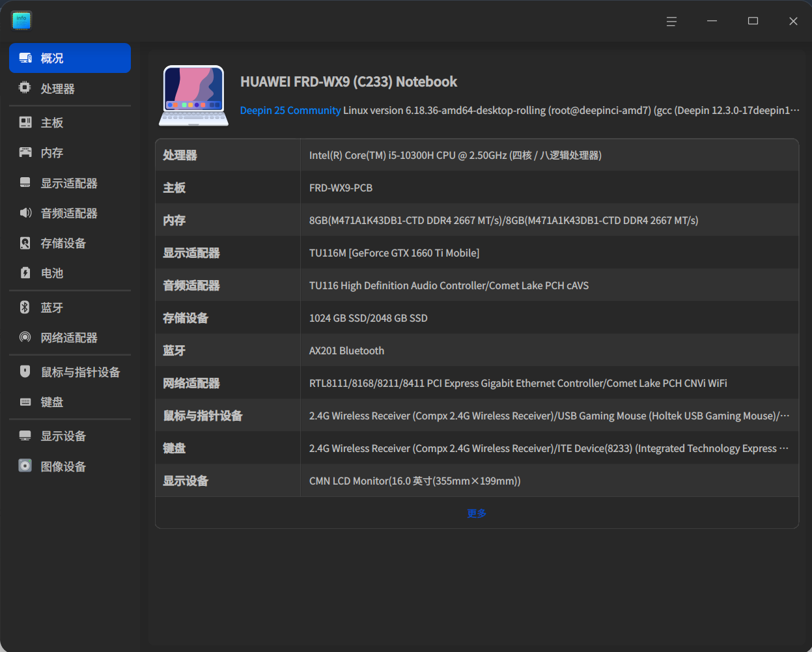The width and height of the screenshot is (812, 652).
Task: Click the 音频适配器 speaker icon
Action: click(25, 213)
